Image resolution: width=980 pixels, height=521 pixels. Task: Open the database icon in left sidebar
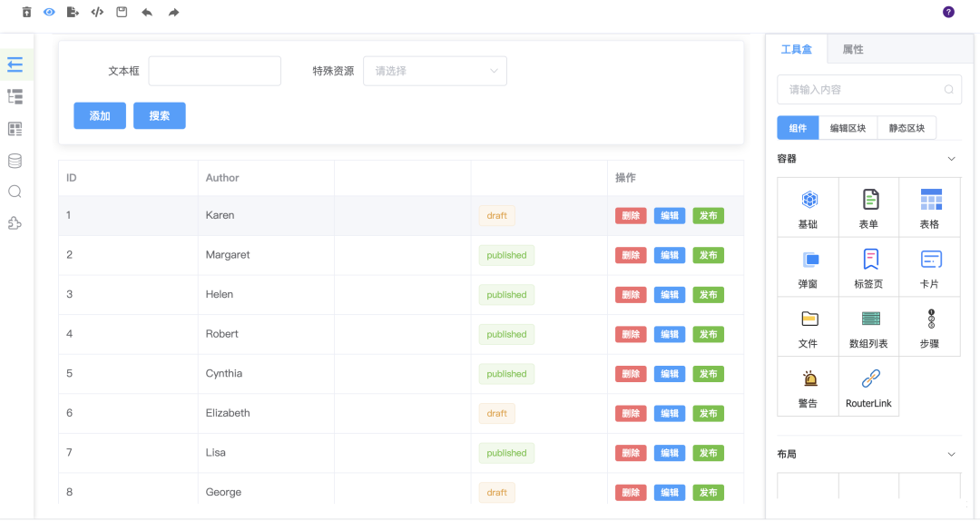(15, 161)
